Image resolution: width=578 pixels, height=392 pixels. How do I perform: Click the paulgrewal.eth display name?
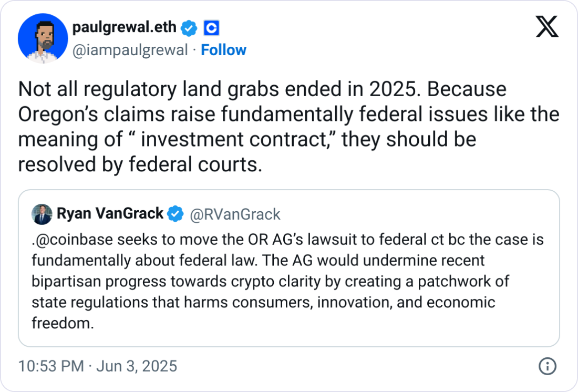124,28
